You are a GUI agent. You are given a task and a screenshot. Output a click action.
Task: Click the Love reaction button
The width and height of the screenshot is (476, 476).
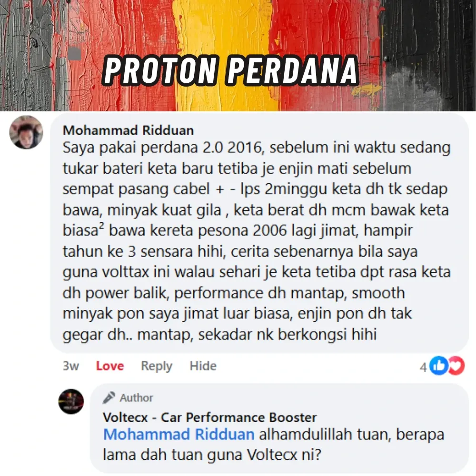[110, 366]
